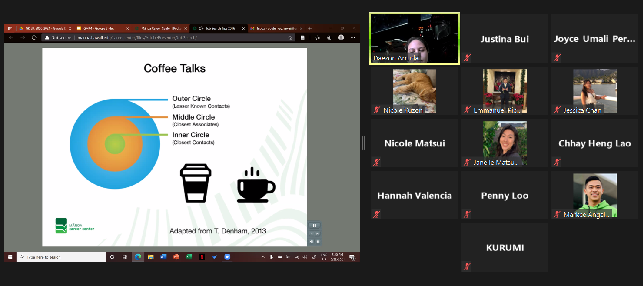Open the Windows notification center
644x286 pixels.
(x=352, y=257)
